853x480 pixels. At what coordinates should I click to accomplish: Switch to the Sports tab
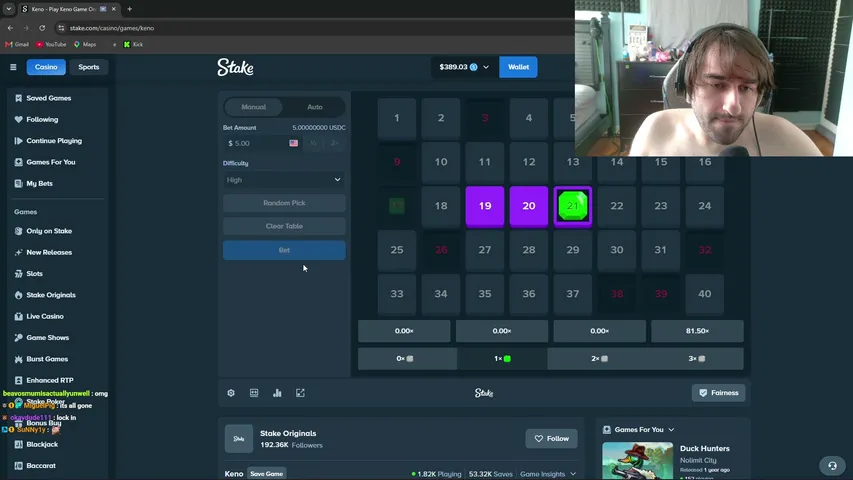pos(89,67)
